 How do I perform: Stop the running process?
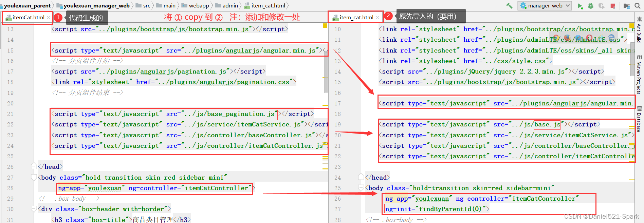coord(613,6)
